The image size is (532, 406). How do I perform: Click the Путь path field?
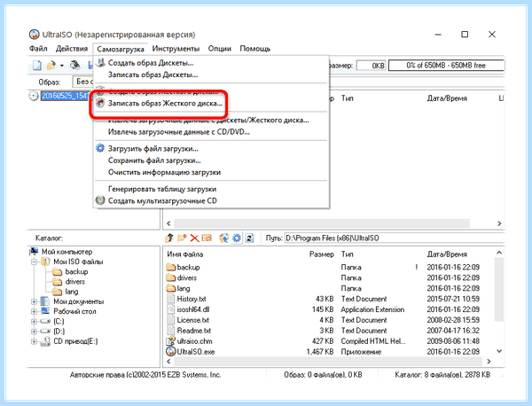[394, 238]
